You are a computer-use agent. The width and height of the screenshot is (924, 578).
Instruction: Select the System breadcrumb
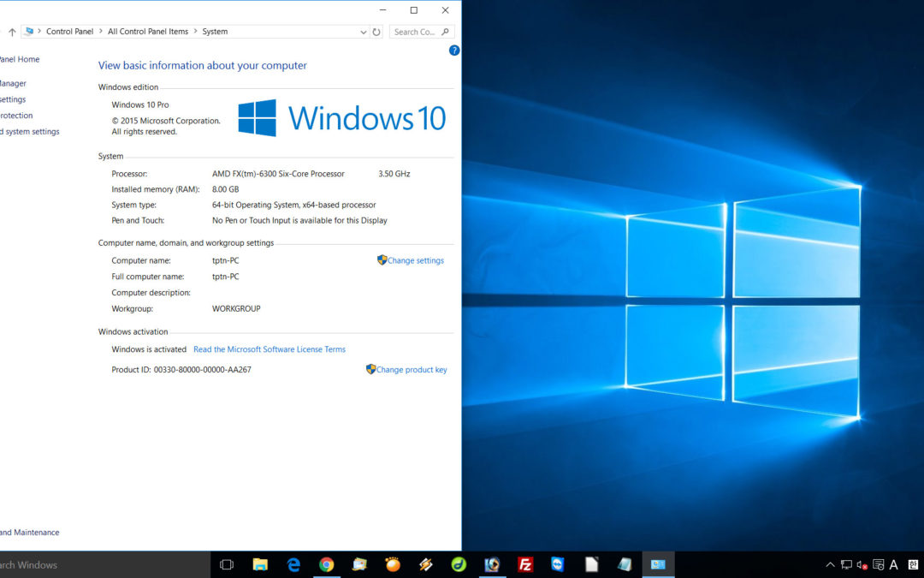point(215,32)
